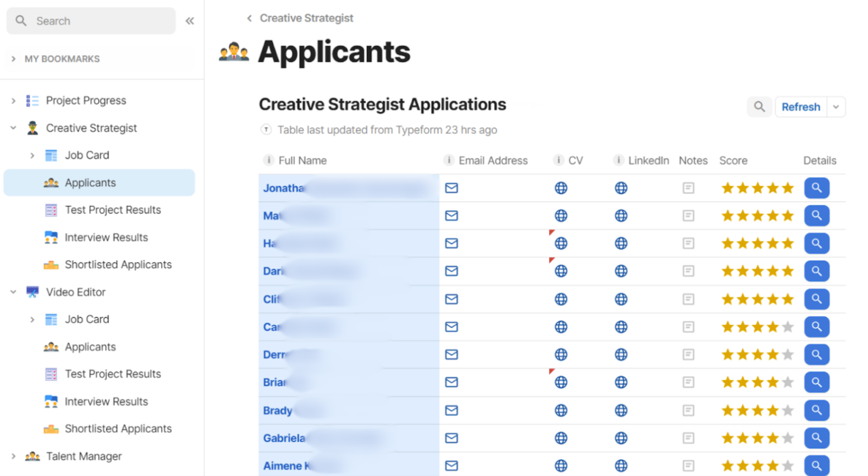Open Shortlisted Applicants under Video Editor

(118, 428)
